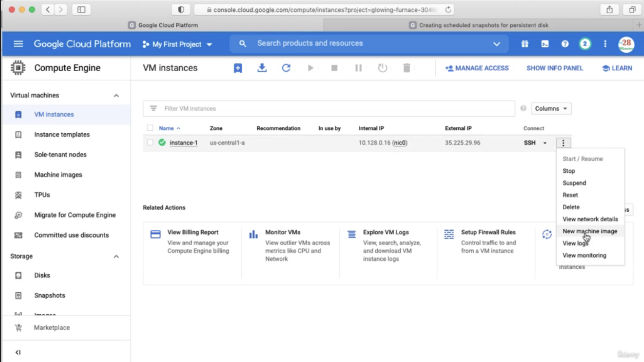This screenshot has width=644, height=362.
Task: Open the gift free trial icon
Action: click(524, 44)
